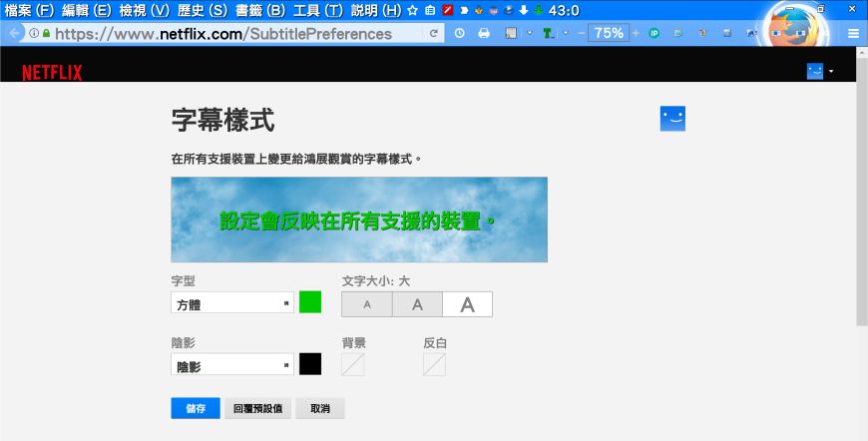This screenshot has height=441, width=868.
Task: Click the reload page icon in address bar
Action: (434, 33)
